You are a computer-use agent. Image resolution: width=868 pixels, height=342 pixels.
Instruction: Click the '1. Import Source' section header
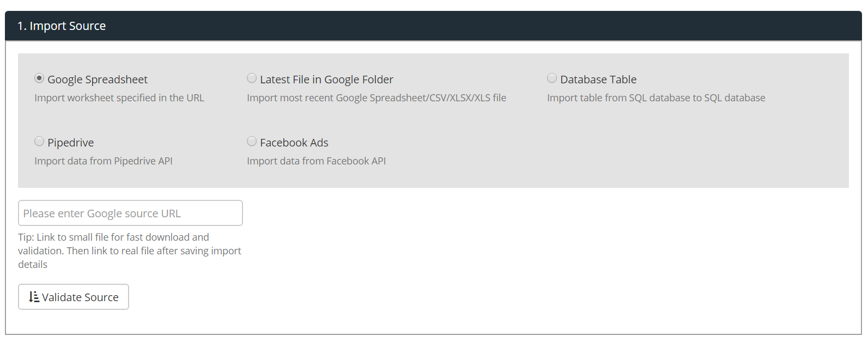click(62, 26)
